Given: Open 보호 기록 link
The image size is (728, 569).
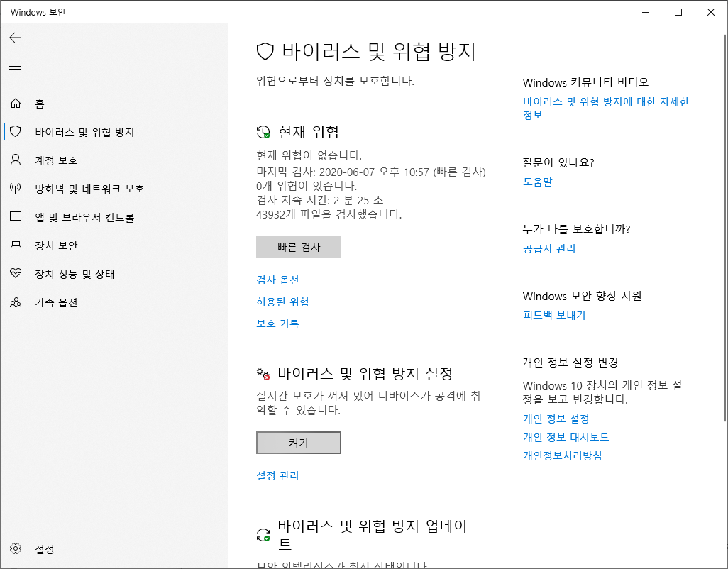Looking at the screenshot, I should [277, 324].
